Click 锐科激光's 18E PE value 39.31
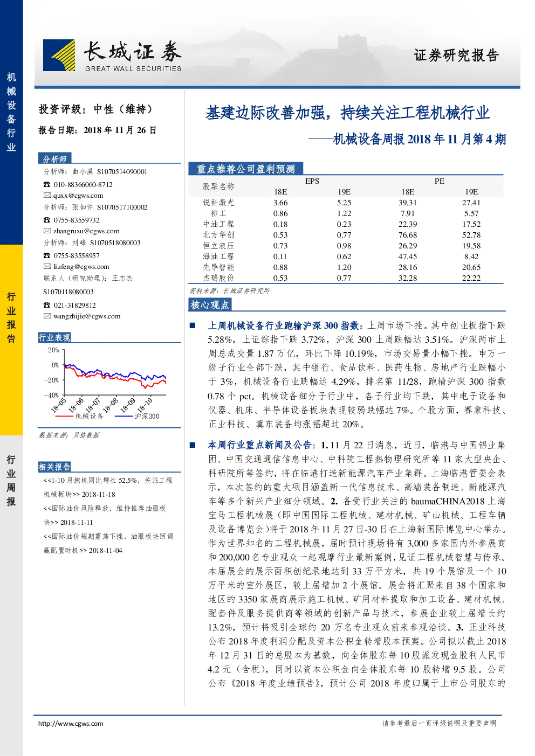Screen dimensions: 535x756 click(x=408, y=203)
